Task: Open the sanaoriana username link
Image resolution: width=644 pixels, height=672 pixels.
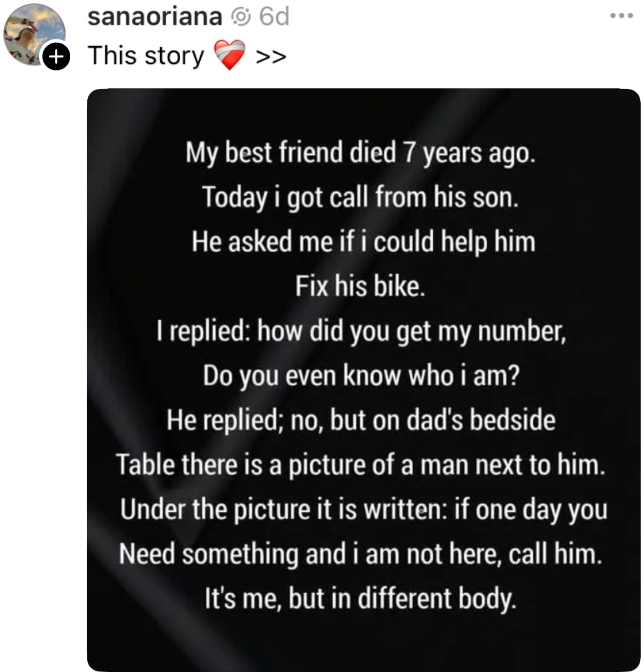Action: (x=155, y=17)
